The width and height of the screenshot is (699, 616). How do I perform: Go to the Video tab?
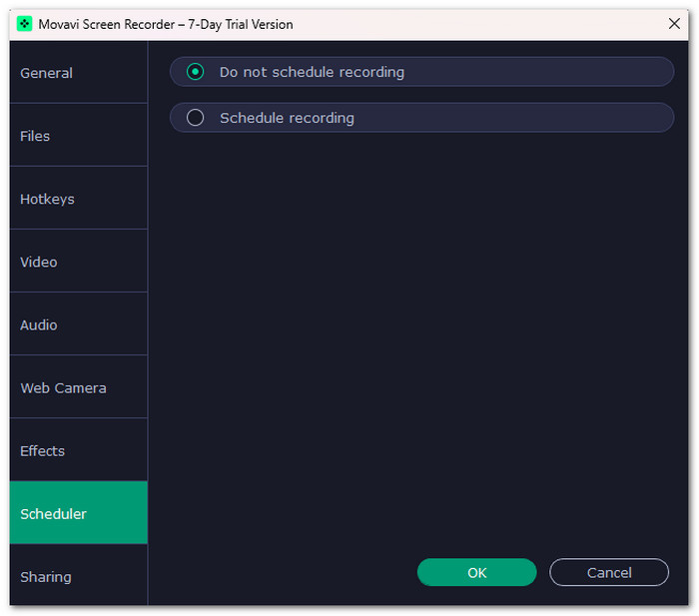click(x=79, y=262)
